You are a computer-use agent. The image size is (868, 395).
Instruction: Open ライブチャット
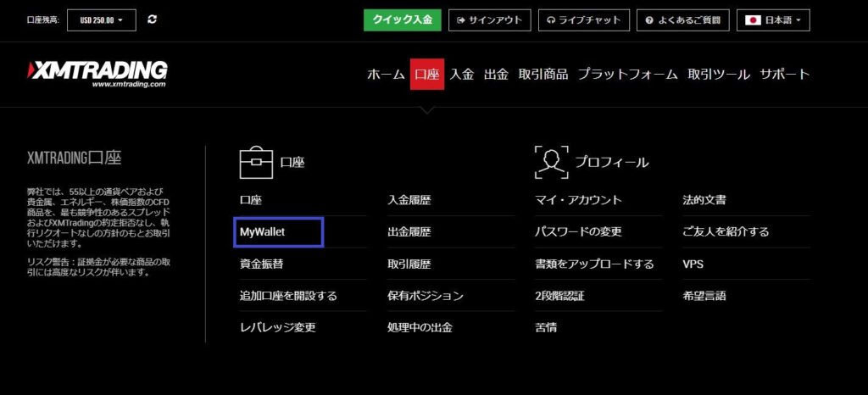pos(583,19)
